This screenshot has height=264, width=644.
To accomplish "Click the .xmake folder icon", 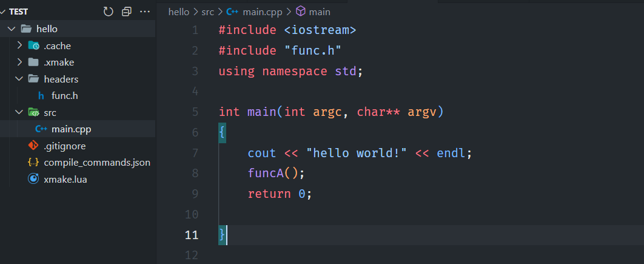I will [x=33, y=63].
